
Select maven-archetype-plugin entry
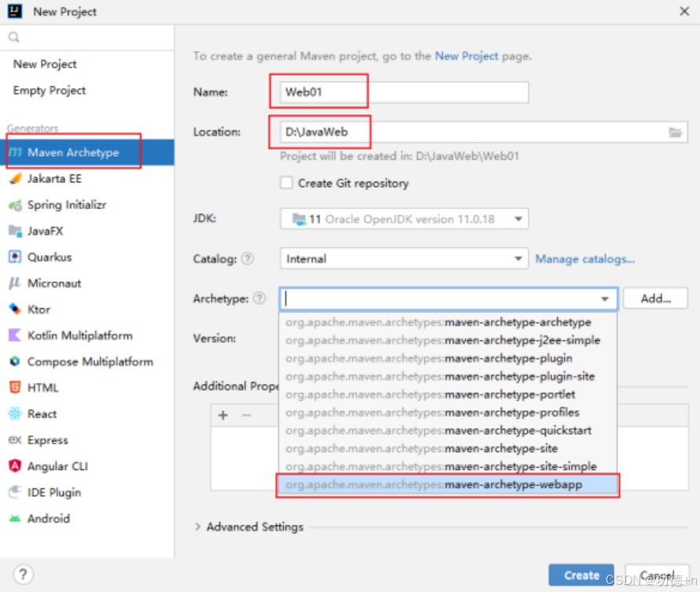coord(448,359)
